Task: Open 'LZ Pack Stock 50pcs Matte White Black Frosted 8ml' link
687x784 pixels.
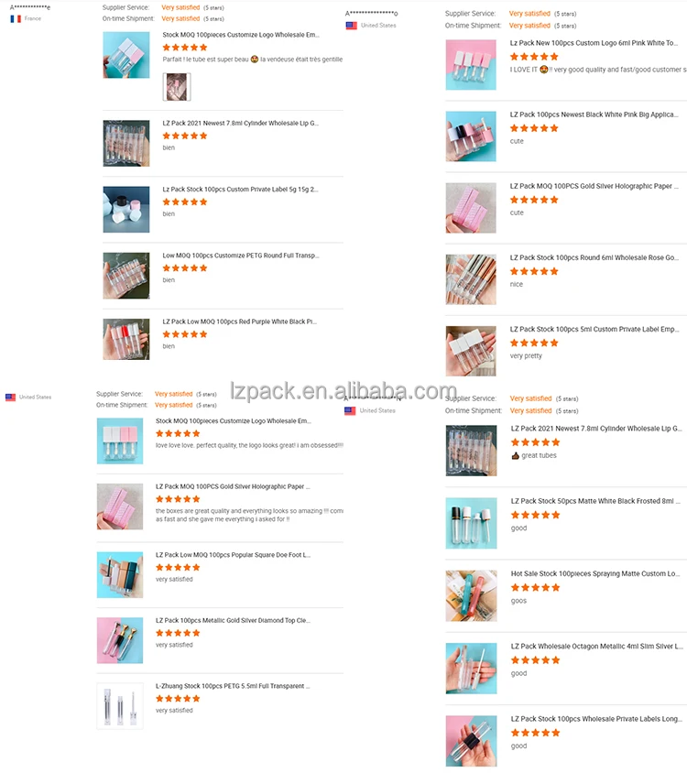Action: pyautogui.click(x=595, y=501)
